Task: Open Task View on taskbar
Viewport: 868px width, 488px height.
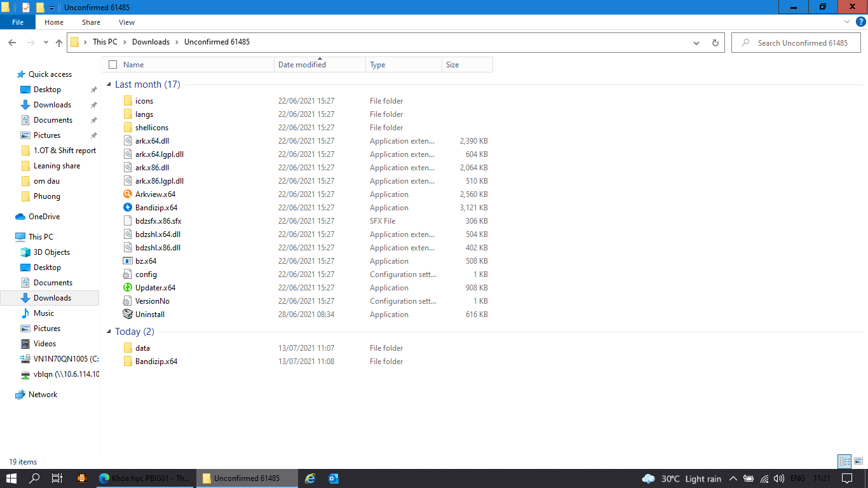Action: click(x=57, y=478)
